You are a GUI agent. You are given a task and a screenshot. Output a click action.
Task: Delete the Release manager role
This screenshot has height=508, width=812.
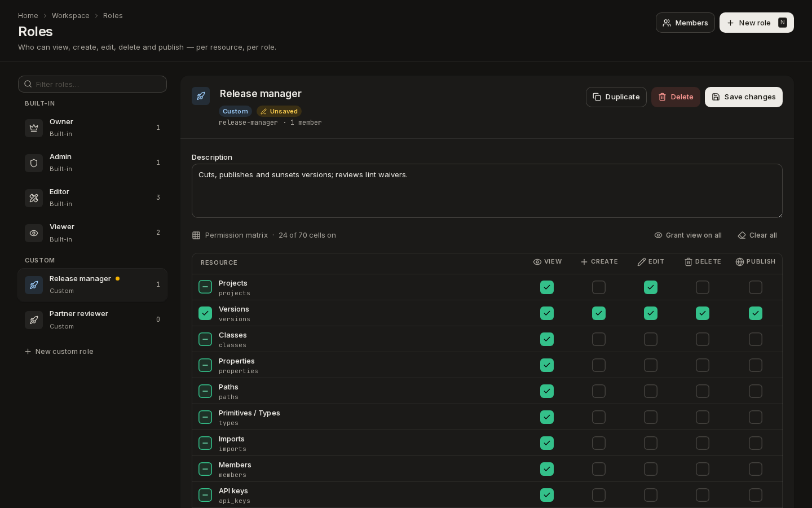click(676, 97)
